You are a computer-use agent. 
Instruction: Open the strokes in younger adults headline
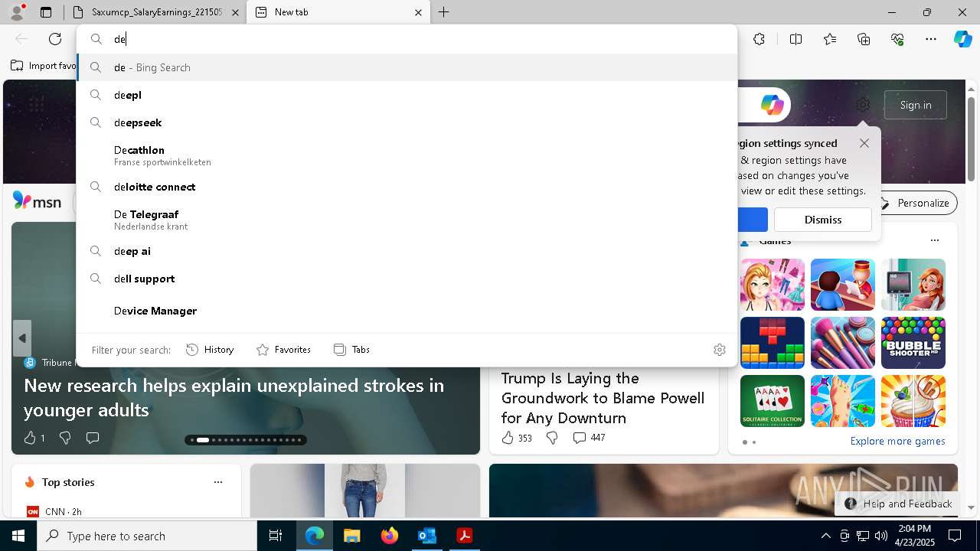click(x=234, y=397)
